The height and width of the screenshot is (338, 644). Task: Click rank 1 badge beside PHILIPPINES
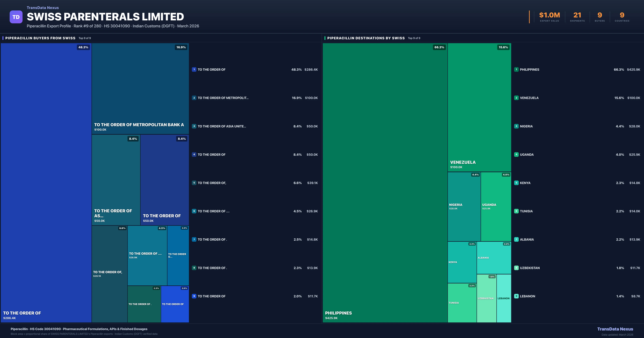pyautogui.click(x=516, y=69)
